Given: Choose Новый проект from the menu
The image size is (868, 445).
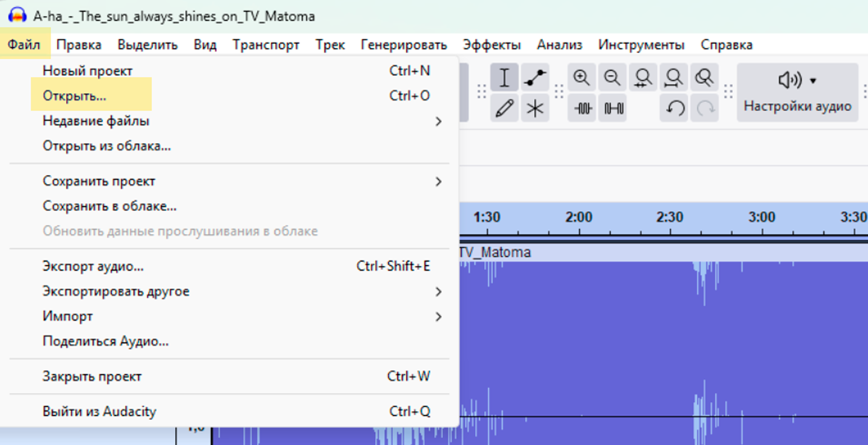Looking at the screenshot, I should [229, 71].
